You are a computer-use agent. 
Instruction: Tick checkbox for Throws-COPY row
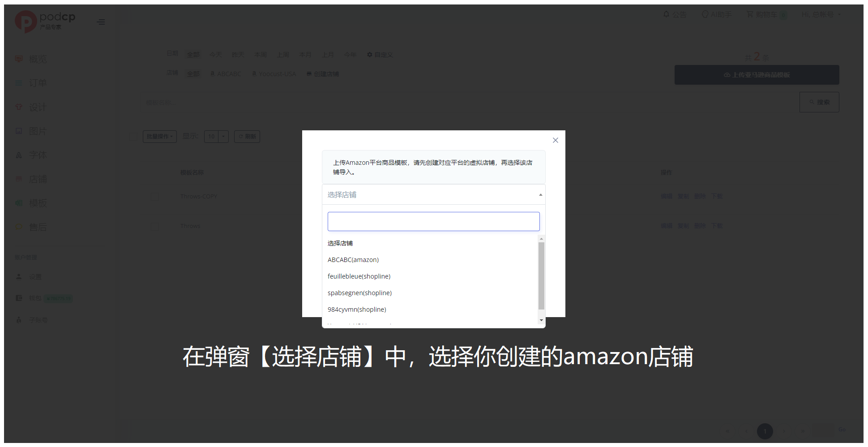click(x=154, y=196)
